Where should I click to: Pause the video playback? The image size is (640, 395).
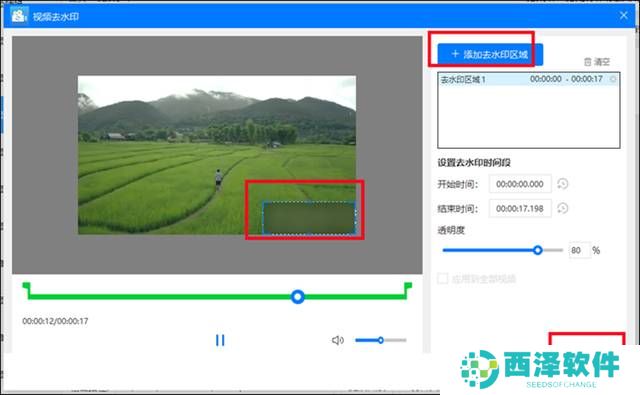coord(220,340)
